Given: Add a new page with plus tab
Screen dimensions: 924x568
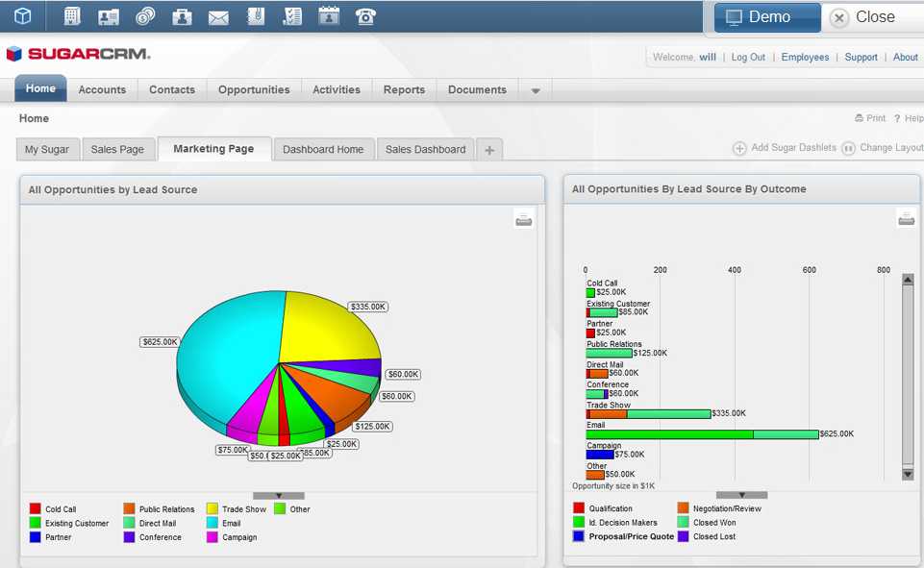Looking at the screenshot, I should [489, 150].
